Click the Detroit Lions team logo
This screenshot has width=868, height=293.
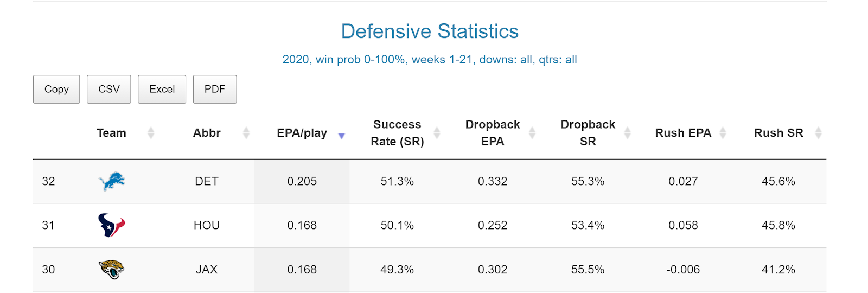click(112, 181)
